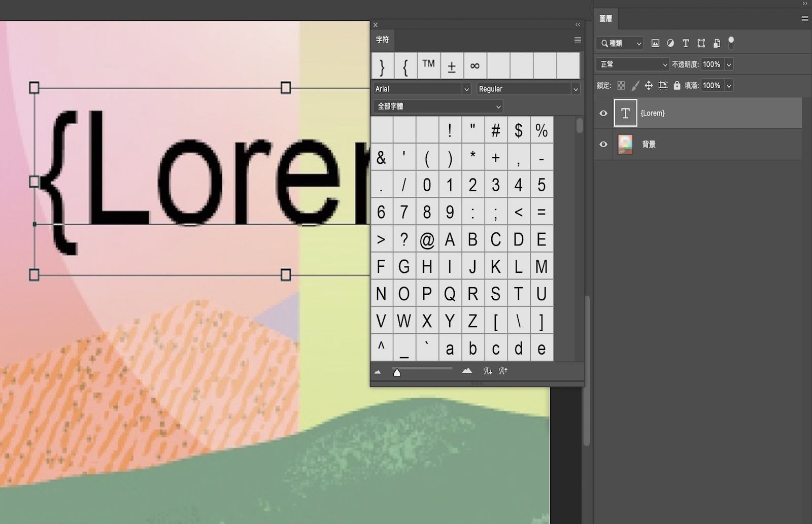Filter layers to show smart objects
Viewport: 812px width, 524px height.
click(x=716, y=43)
